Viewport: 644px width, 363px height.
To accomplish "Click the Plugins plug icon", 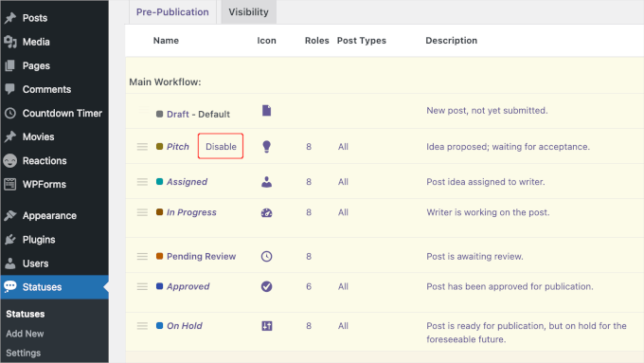I will (10, 239).
